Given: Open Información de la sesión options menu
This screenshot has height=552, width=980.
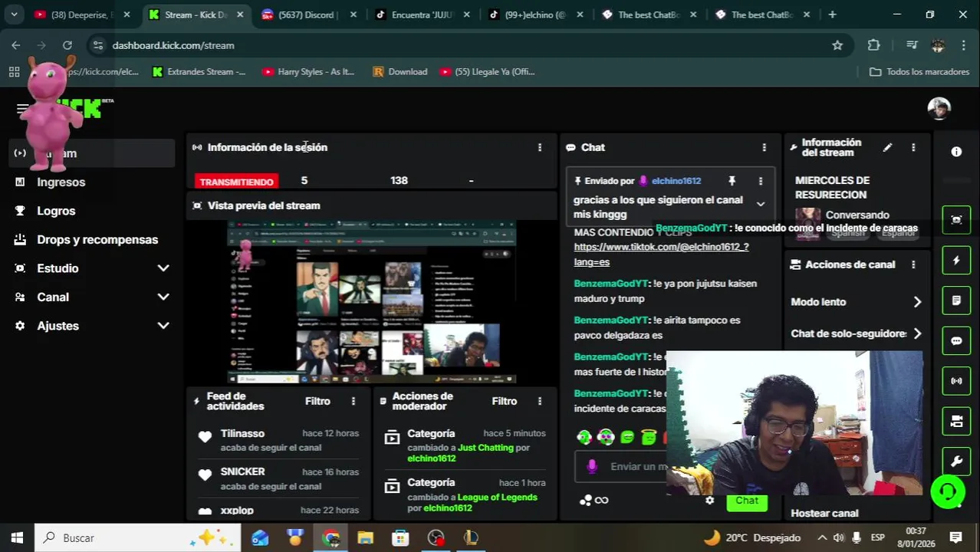Looking at the screenshot, I should tap(540, 147).
